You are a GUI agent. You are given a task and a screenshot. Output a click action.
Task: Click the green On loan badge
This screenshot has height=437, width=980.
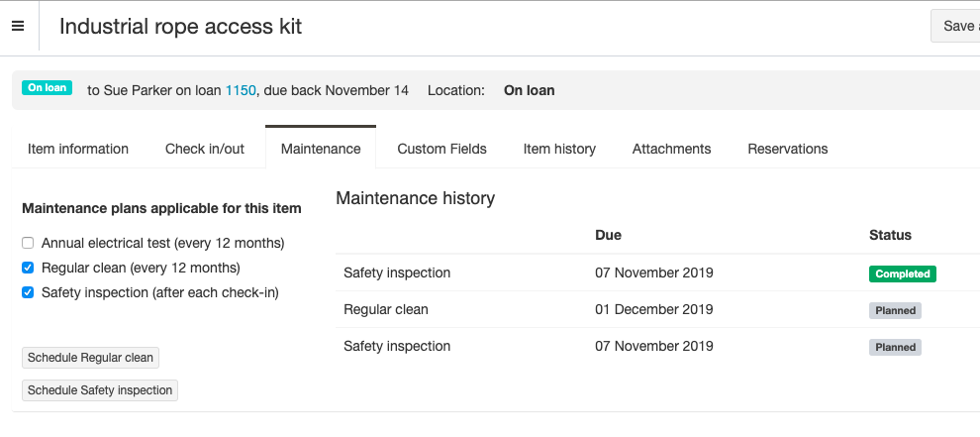pyautogui.click(x=47, y=88)
